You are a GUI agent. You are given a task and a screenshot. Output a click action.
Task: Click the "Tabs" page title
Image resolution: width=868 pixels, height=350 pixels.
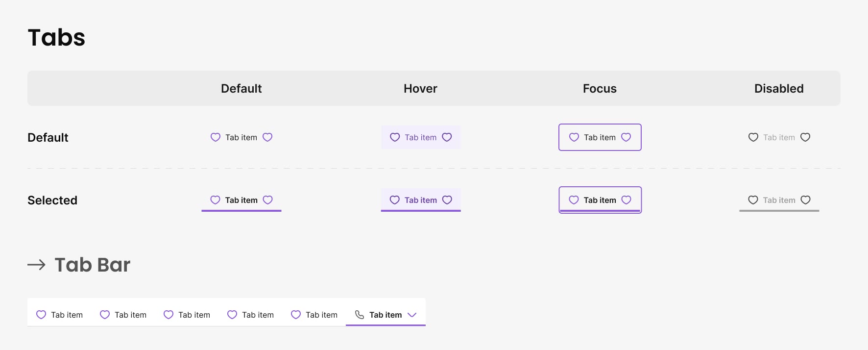pyautogui.click(x=56, y=37)
